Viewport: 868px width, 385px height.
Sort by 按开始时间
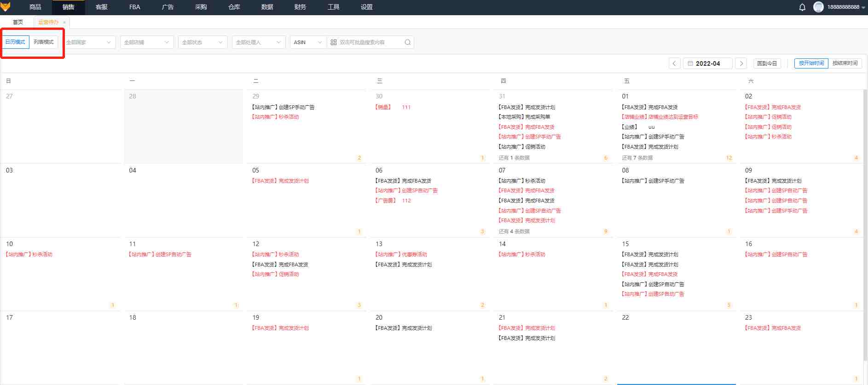811,63
